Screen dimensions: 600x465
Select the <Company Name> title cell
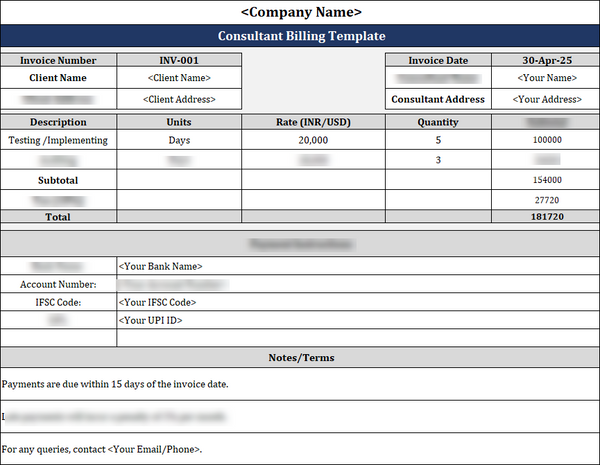(301, 13)
